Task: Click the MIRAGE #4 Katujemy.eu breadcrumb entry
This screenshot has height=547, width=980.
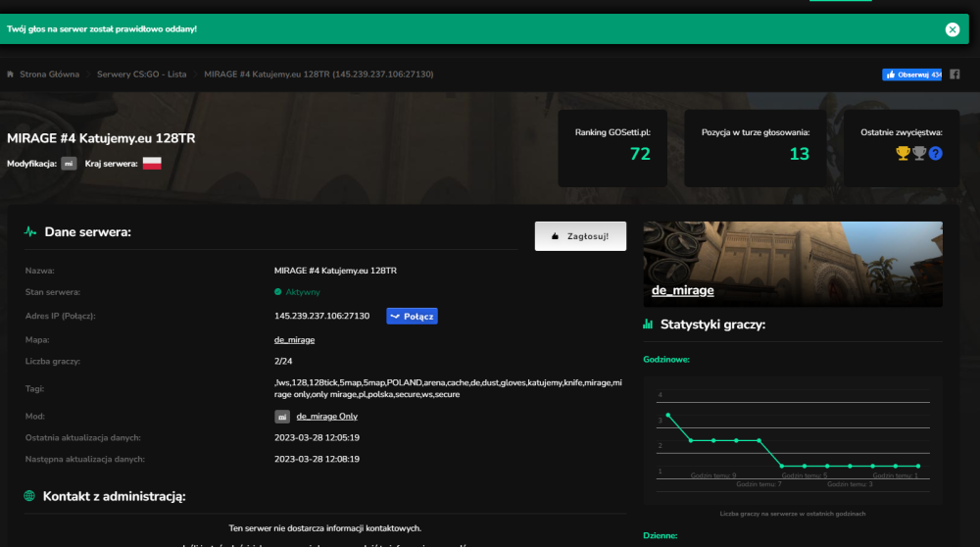Action: (318, 75)
